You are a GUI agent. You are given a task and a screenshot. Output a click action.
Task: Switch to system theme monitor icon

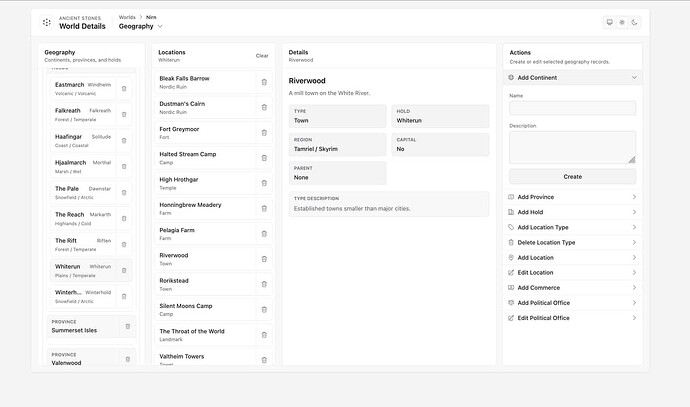(x=609, y=22)
